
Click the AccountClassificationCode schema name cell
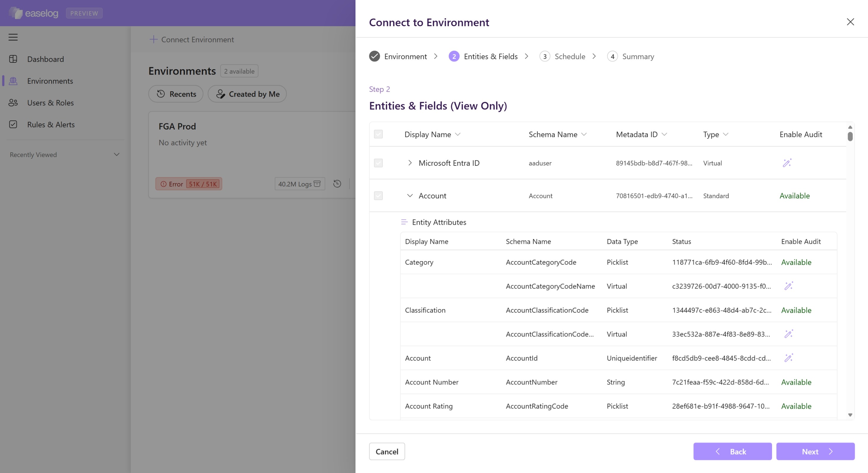click(547, 310)
